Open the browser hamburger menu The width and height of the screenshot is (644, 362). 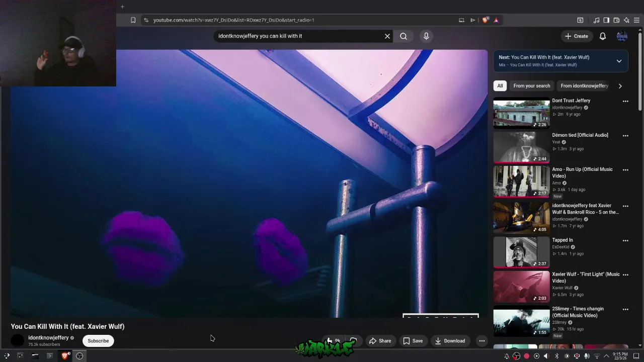point(636,20)
